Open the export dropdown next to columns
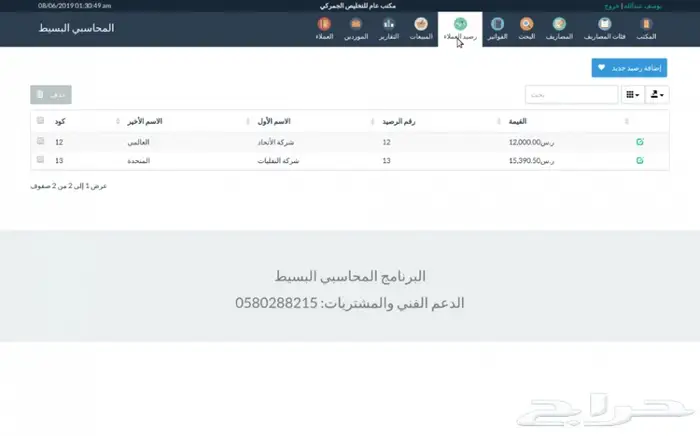 click(657, 95)
